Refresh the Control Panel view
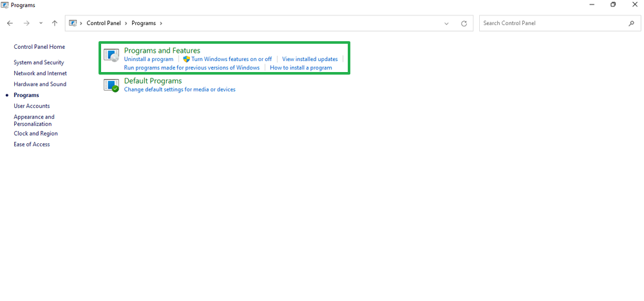 click(464, 23)
